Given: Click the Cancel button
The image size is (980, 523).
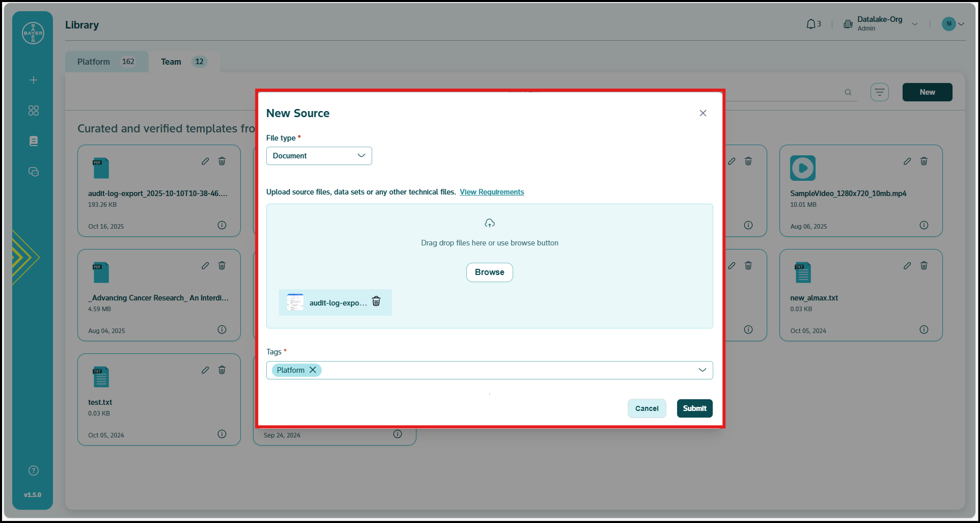Looking at the screenshot, I should [646, 408].
